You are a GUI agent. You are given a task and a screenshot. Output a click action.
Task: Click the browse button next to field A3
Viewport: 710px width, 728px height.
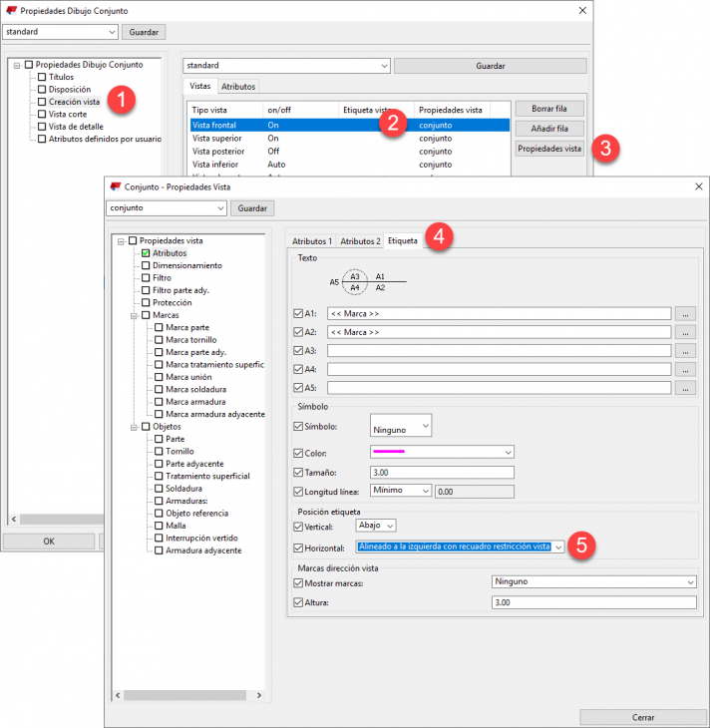point(683,350)
